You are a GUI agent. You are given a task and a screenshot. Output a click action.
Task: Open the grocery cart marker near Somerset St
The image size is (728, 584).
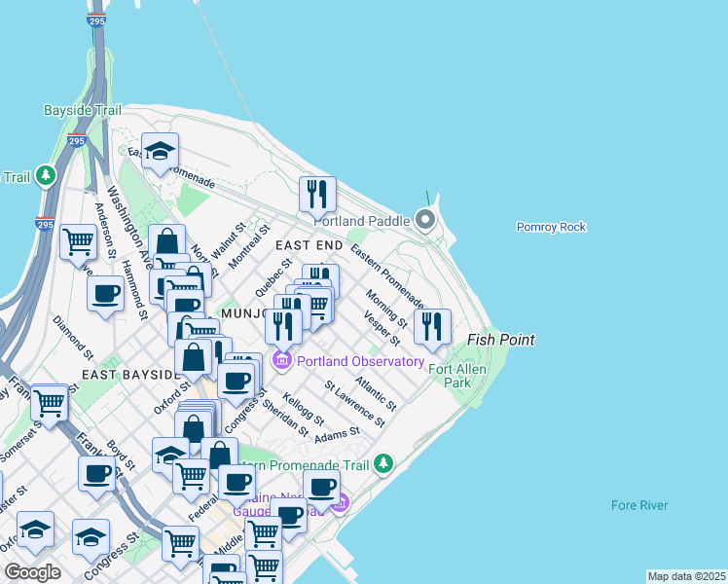coord(50,404)
